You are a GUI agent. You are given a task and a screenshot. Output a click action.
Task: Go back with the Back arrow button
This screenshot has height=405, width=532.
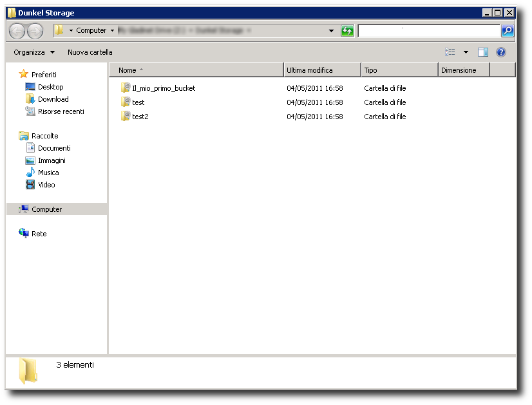pos(17,31)
